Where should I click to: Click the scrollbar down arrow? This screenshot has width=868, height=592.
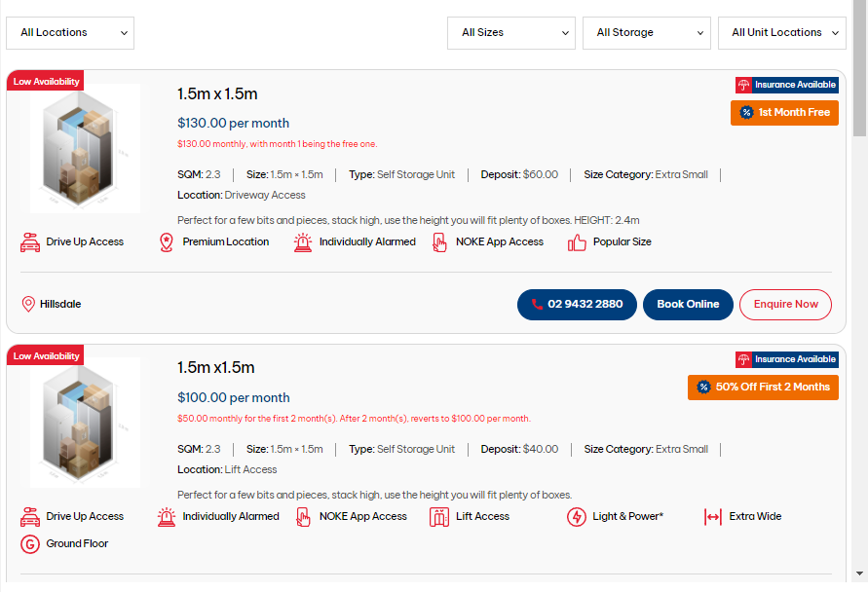(x=859, y=573)
